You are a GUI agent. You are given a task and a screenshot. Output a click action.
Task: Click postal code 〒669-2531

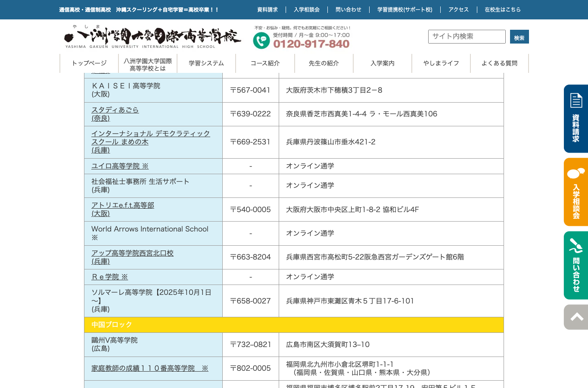click(x=250, y=142)
